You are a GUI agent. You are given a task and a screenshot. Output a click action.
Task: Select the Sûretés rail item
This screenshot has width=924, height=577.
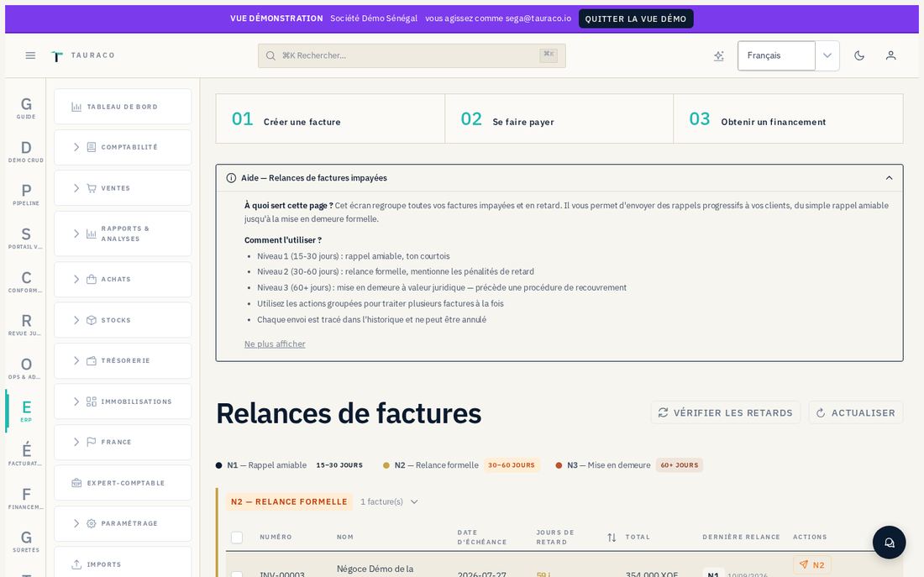click(26, 542)
